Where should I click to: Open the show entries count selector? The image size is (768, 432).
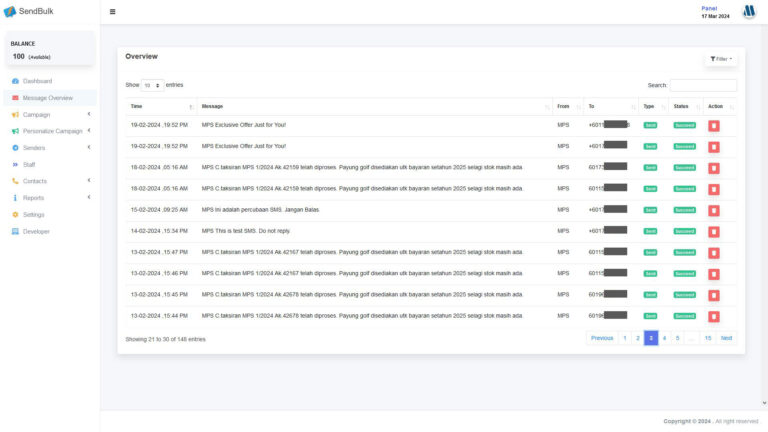tap(152, 85)
